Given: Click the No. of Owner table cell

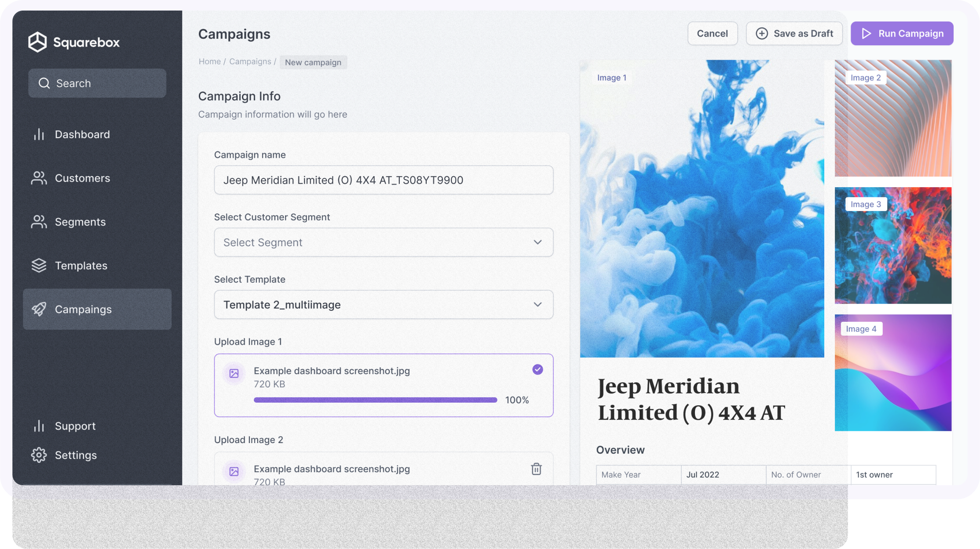Looking at the screenshot, I should pyautogui.click(x=808, y=475).
